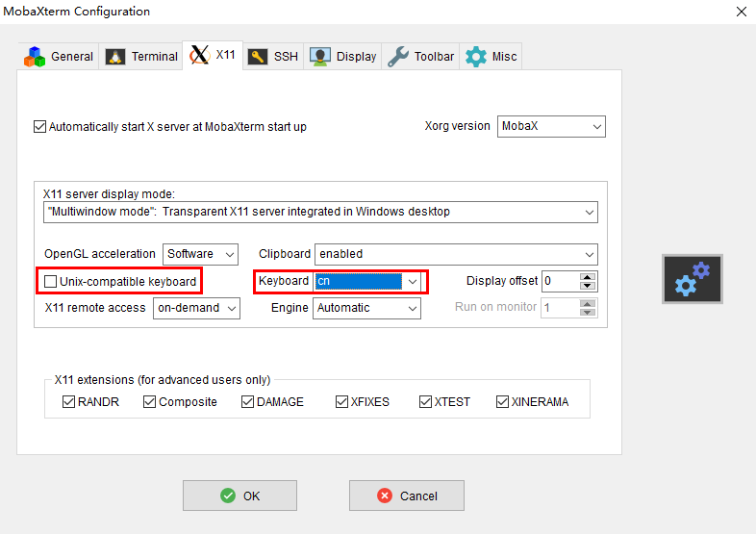The width and height of the screenshot is (756, 534).
Task: Click the OpenGL acceleration label
Action: [x=100, y=254]
